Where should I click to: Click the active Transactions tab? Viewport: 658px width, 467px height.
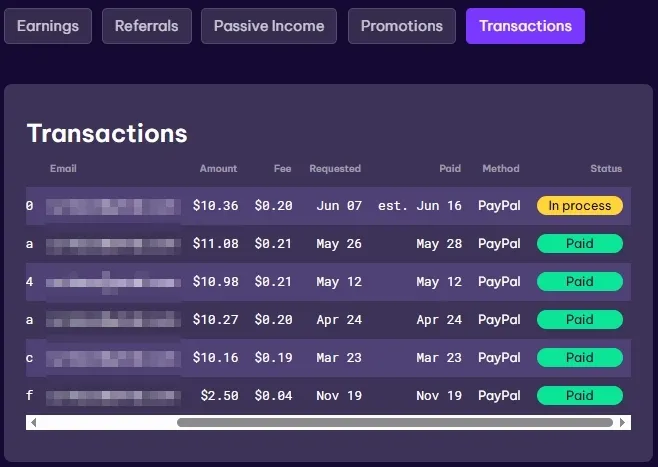click(x=525, y=26)
